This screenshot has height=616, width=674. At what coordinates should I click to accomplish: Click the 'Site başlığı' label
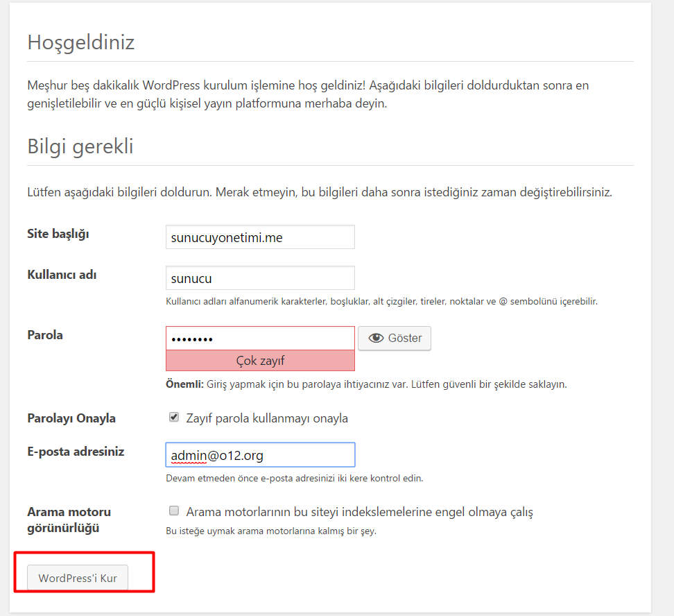tap(58, 234)
